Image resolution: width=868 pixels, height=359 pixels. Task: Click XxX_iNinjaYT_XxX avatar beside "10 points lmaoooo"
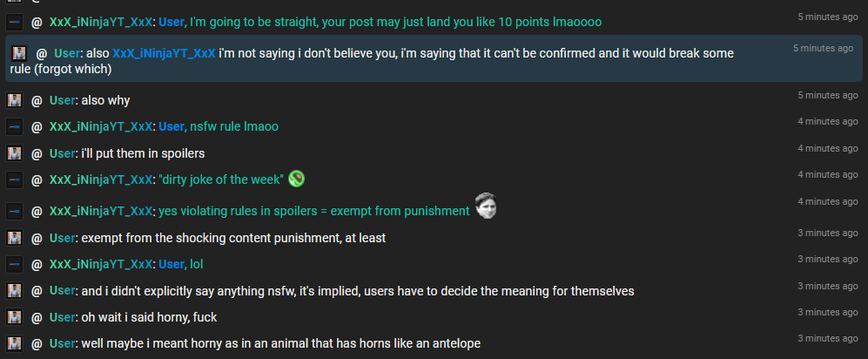[15, 23]
